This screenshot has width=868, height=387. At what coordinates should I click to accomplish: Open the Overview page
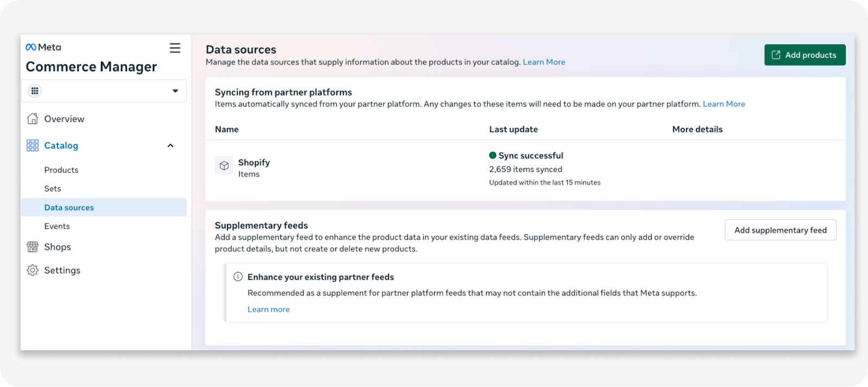tap(64, 119)
